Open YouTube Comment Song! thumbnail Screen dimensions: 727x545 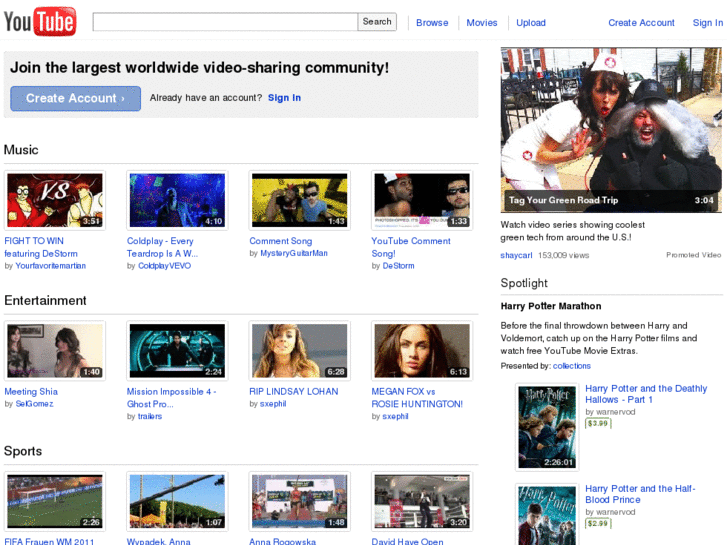[x=422, y=200]
